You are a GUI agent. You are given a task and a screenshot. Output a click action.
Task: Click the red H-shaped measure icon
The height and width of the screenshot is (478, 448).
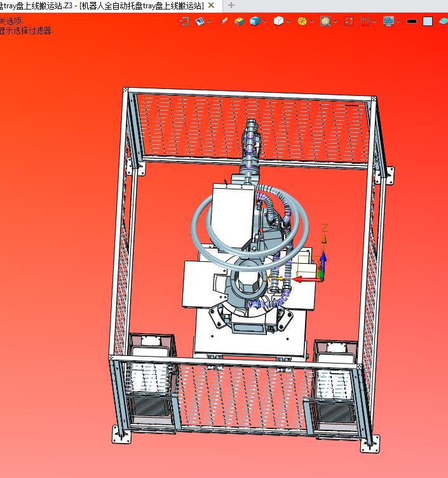tap(365, 22)
